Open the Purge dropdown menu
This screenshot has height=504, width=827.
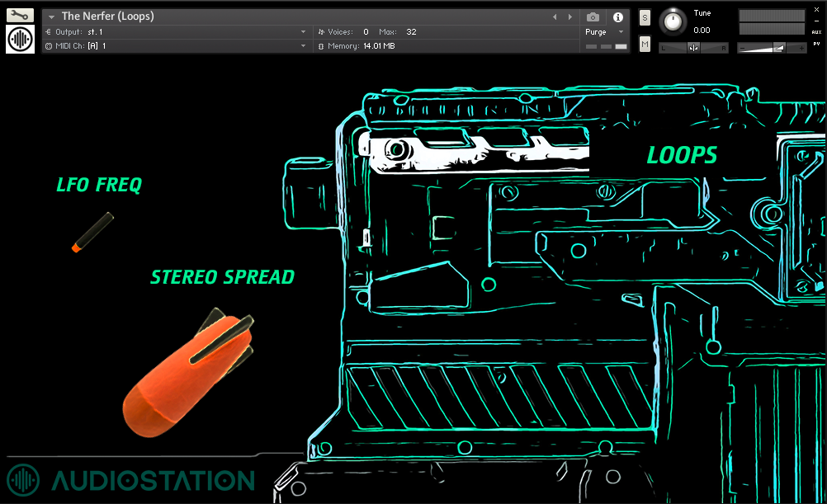click(x=604, y=31)
